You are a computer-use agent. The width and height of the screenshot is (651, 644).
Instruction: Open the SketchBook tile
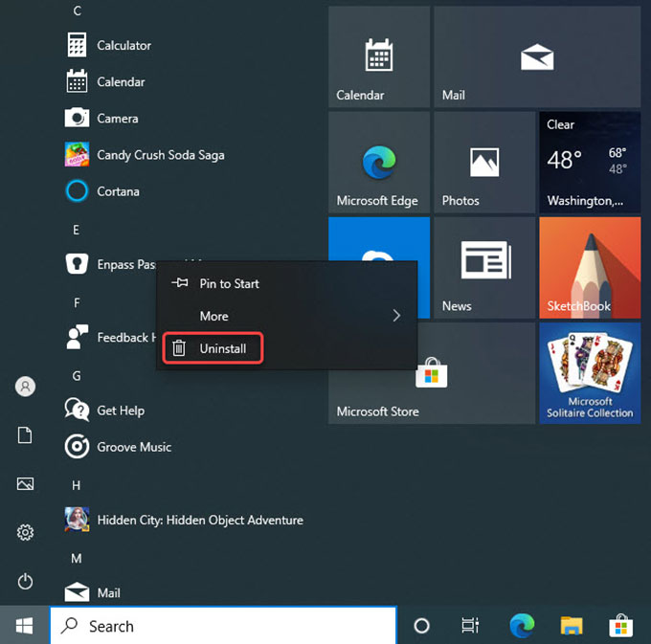pos(590,268)
